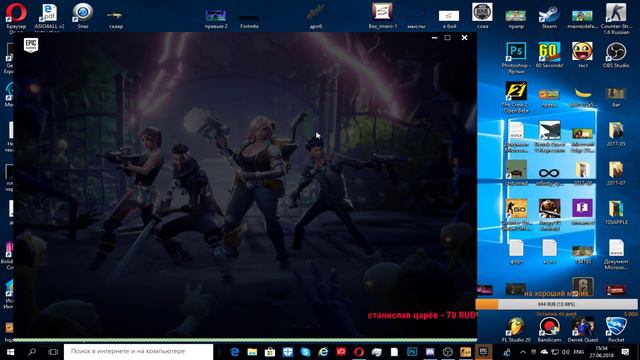Open the Документ Microsoft Word file
The height and width of the screenshot is (360, 640).
tap(616, 254)
